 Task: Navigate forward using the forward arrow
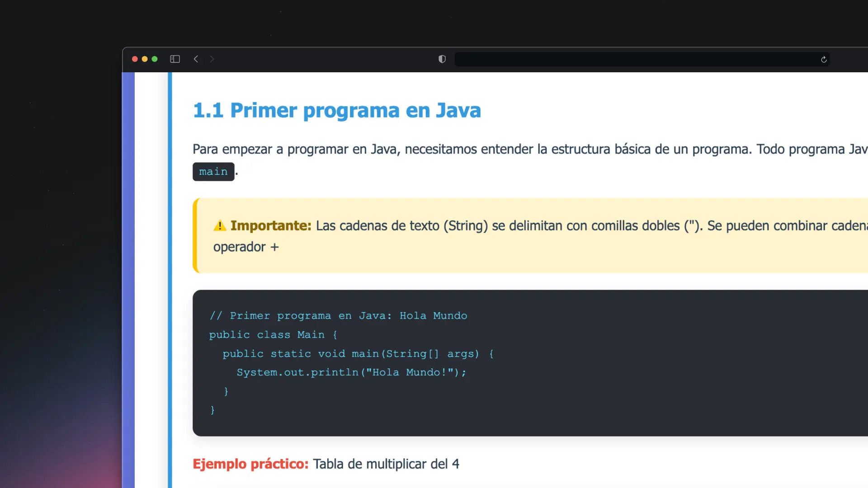point(212,59)
